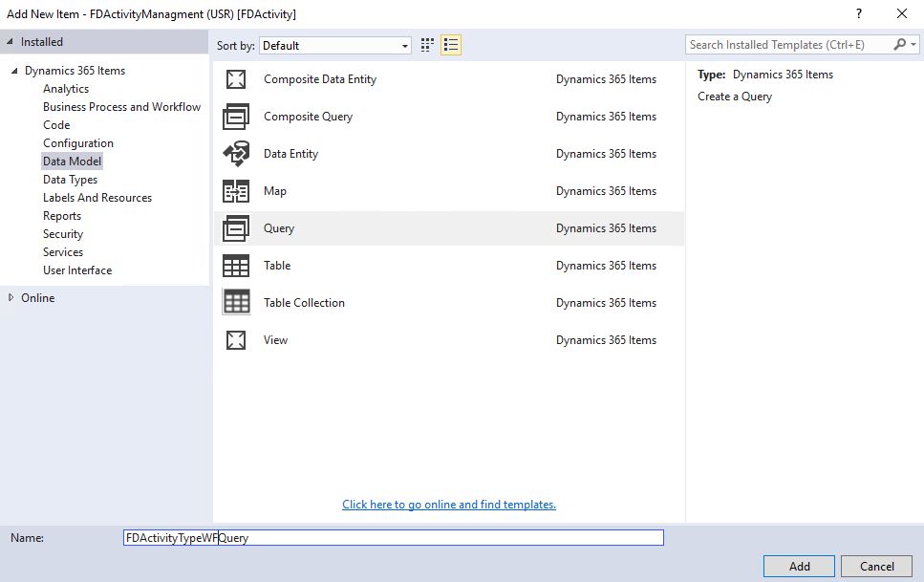
Task: Select the Query label
Action: (279, 228)
